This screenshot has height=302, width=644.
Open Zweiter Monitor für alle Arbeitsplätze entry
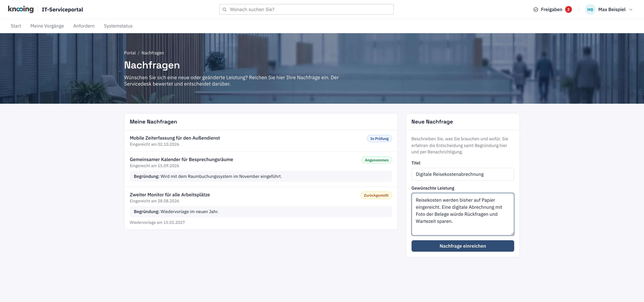(170, 195)
